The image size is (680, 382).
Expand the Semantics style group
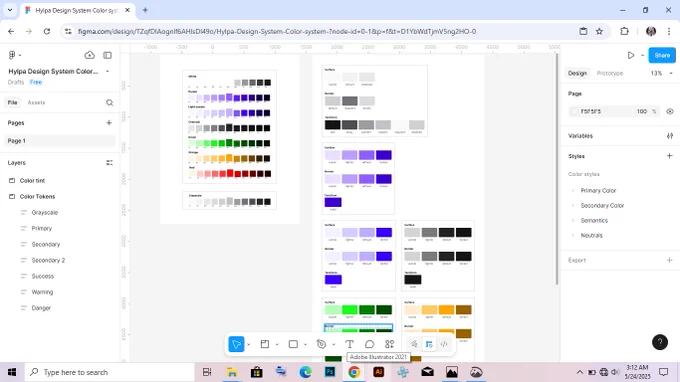pos(573,220)
